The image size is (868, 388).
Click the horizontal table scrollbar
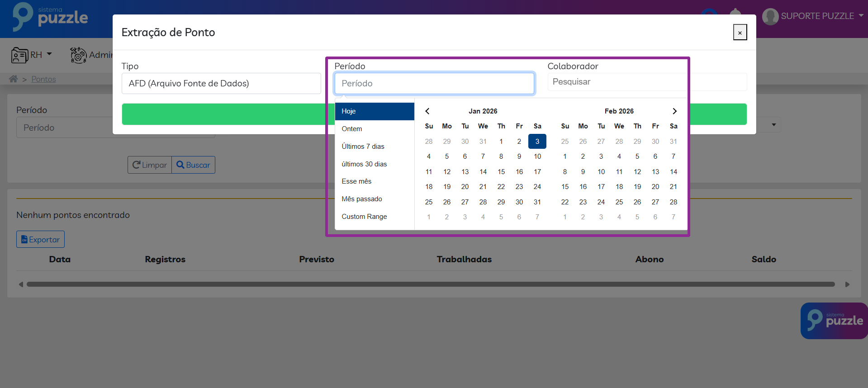430,284
